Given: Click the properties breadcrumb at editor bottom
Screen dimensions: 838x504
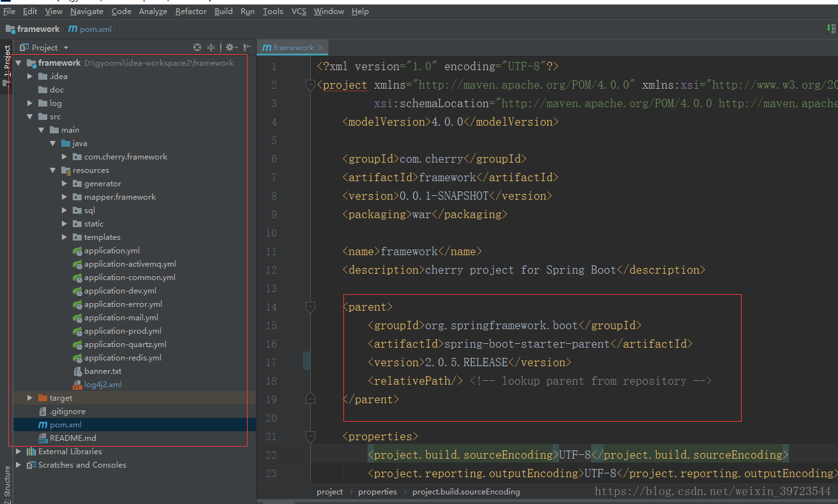Looking at the screenshot, I should 377,492.
